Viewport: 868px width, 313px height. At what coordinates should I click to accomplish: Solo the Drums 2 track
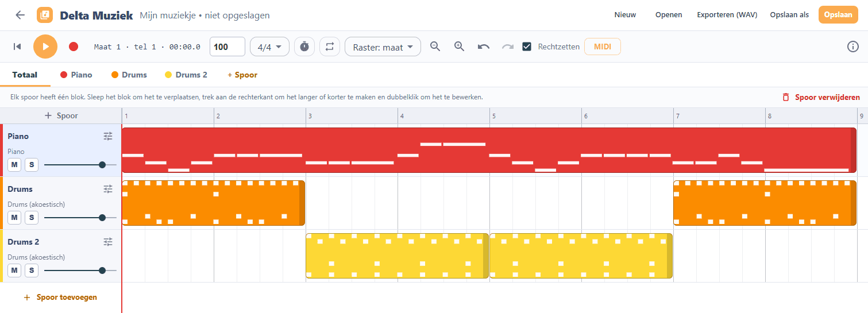[32, 271]
